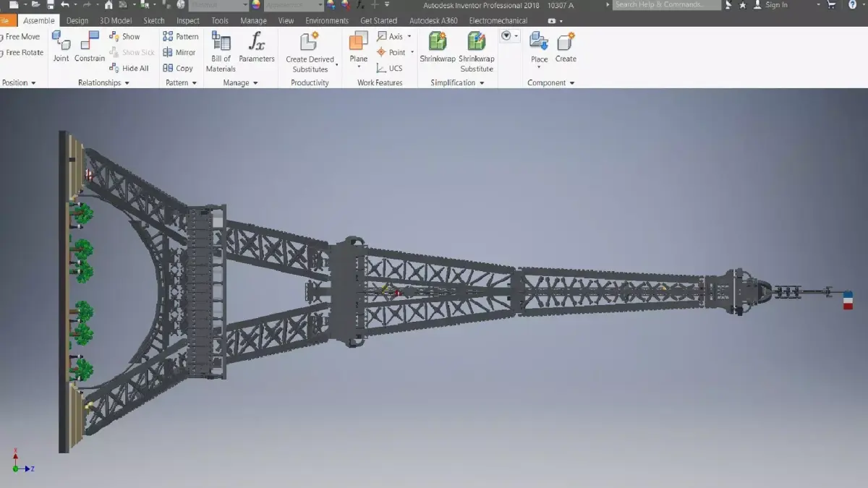Open the Place options dropdown arrow
Image resolution: width=868 pixels, height=488 pixels.
point(539,67)
